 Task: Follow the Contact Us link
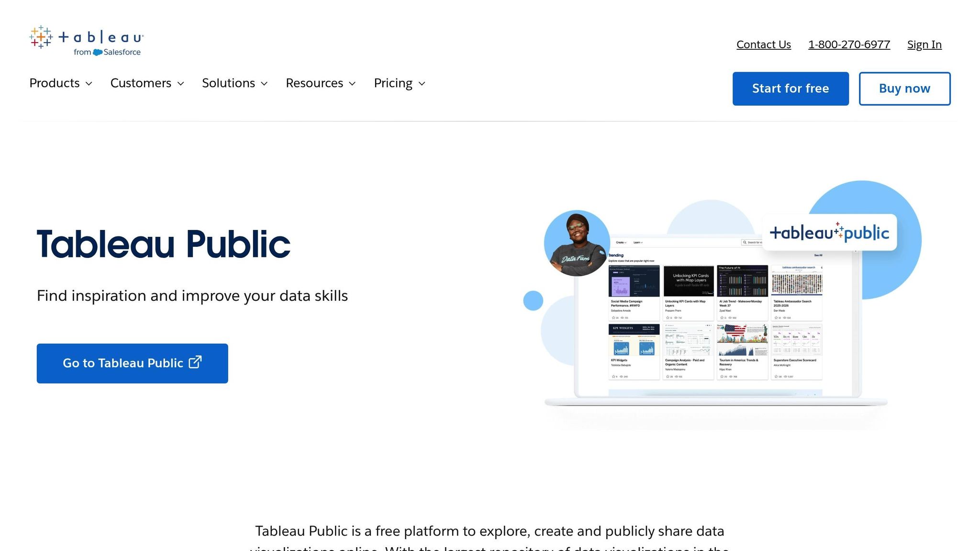pos(764,44)
